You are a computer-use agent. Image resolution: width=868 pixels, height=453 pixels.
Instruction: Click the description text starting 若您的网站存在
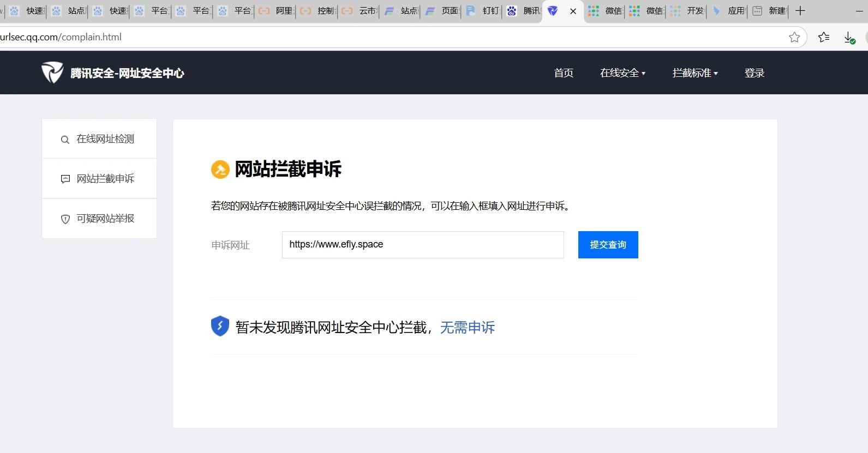tap(391, 206)
